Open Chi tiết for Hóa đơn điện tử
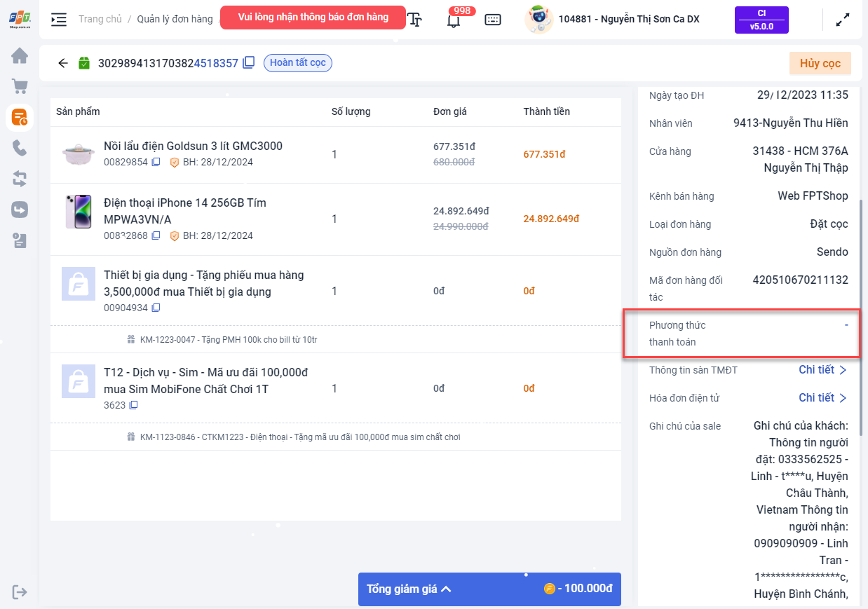The height and width of the screenshot is (609, 868). (x=822, y=398)
